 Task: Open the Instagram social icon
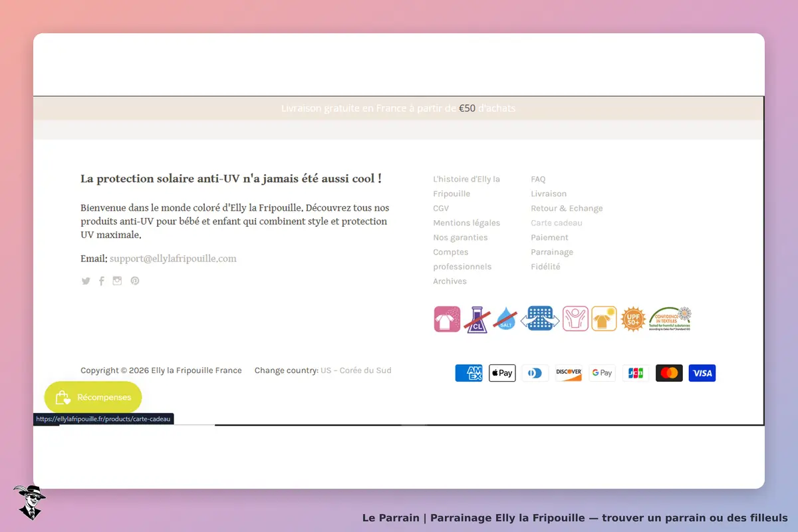pyautogui.click(x=117, y=281)
